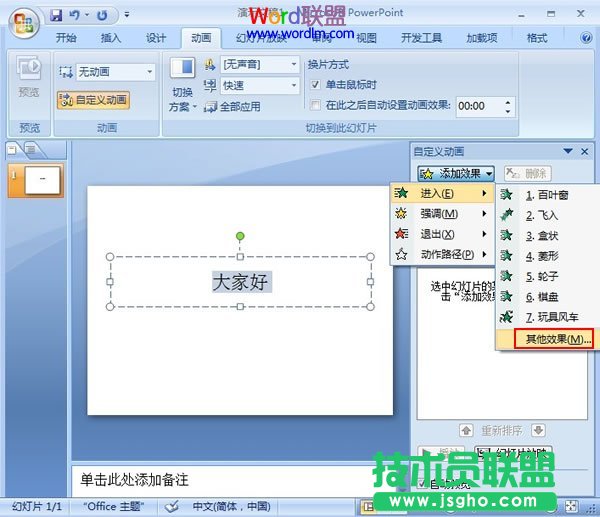Screen dimensions: 600x517
Task: Click the 中文(简体，中国) language indicator
Action: pos(232,507)
